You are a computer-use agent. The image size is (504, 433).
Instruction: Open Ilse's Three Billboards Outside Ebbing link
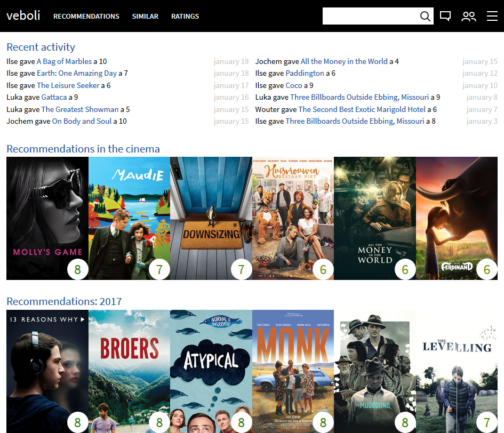[x=355, y=122]
